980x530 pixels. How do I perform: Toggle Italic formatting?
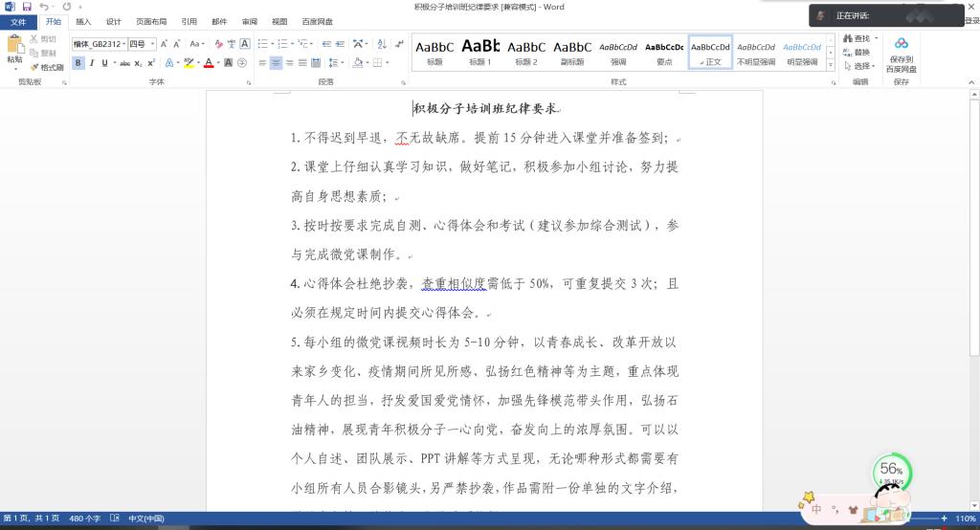(x=92, y=62)
